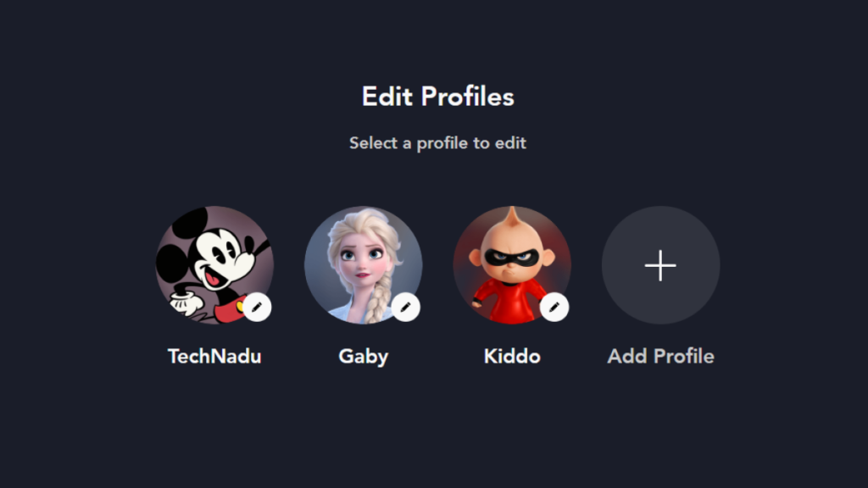Click Jack-Jack's black eye mask

511,257
